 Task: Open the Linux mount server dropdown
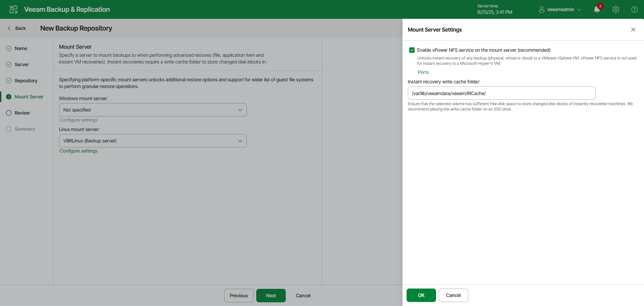tap(153, 141)
